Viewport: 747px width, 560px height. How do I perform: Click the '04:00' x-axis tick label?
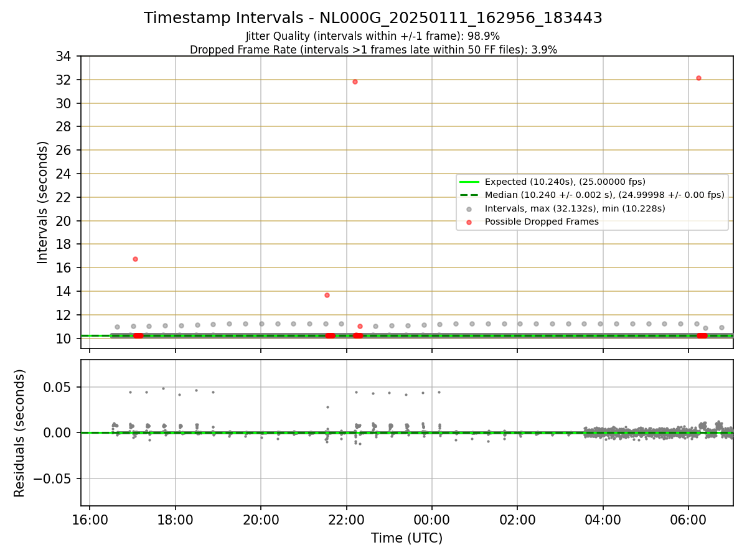(603, 519)
